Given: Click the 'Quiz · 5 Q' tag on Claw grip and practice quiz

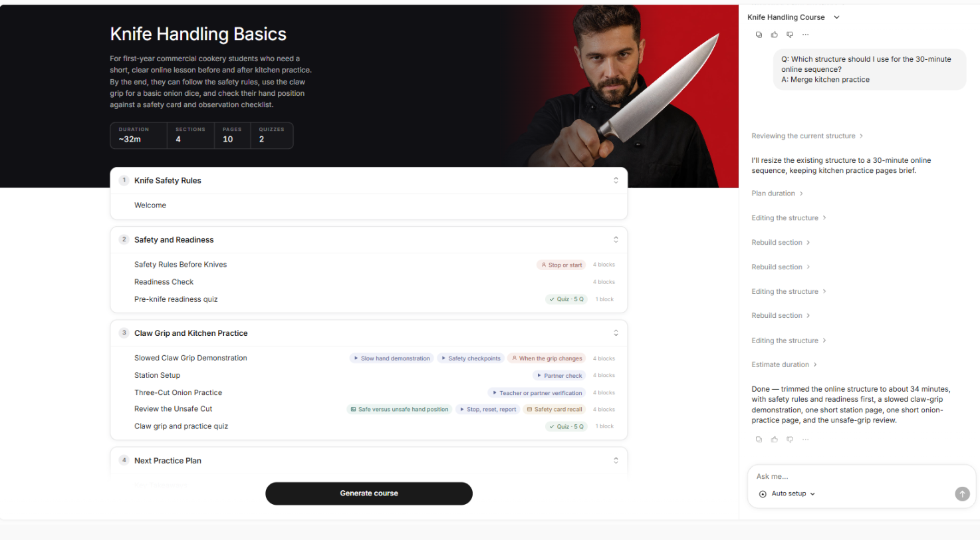Looking at the screenshot, I should pyautogui.click(x=566, y=426).
